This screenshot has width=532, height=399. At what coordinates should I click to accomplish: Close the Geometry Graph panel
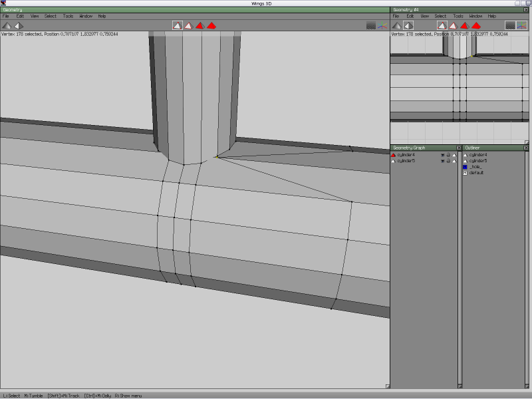(x=459, y=148)
